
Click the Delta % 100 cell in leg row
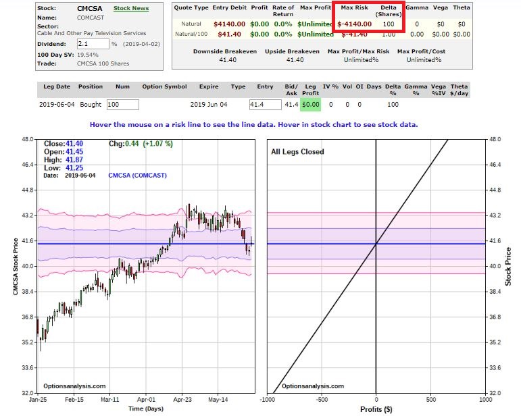tap(393, 105)
